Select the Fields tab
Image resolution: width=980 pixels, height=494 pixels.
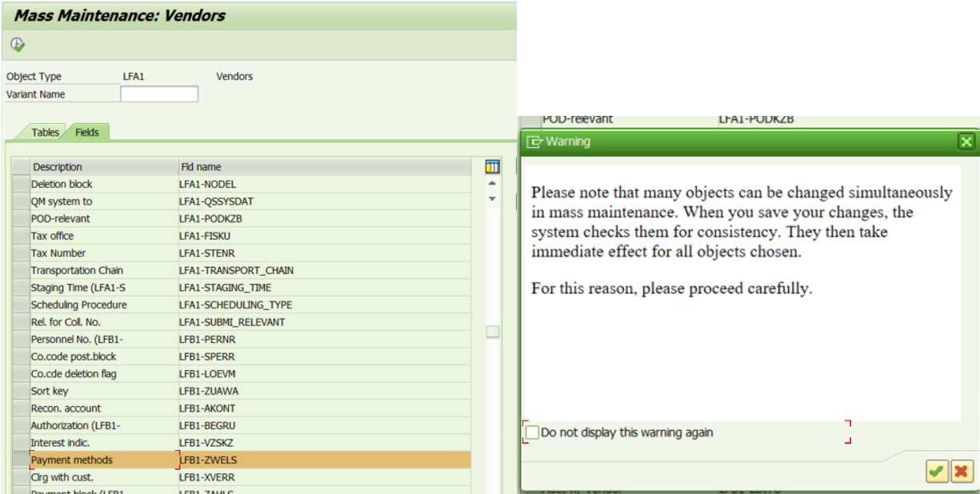click(87, 133)
